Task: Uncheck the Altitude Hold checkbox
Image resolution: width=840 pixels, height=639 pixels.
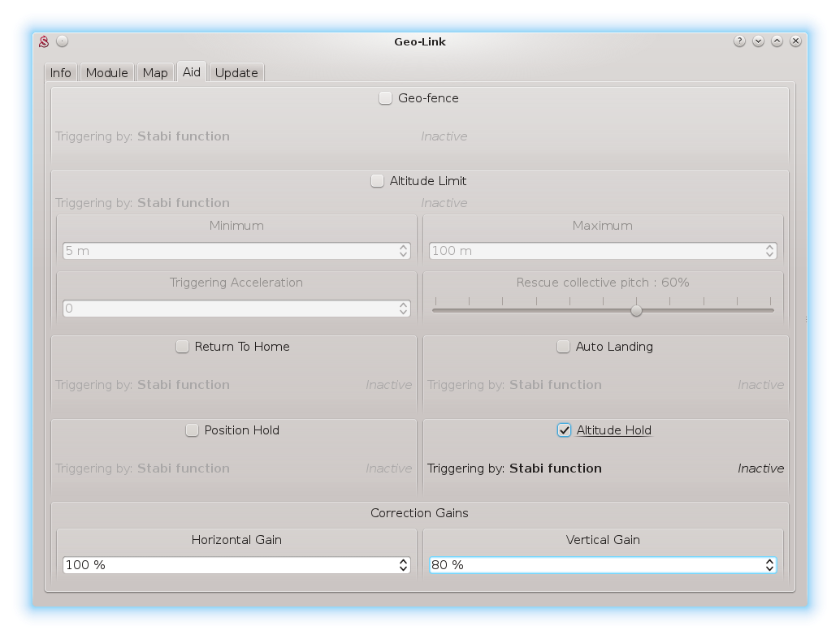Action: coord(565,430)
